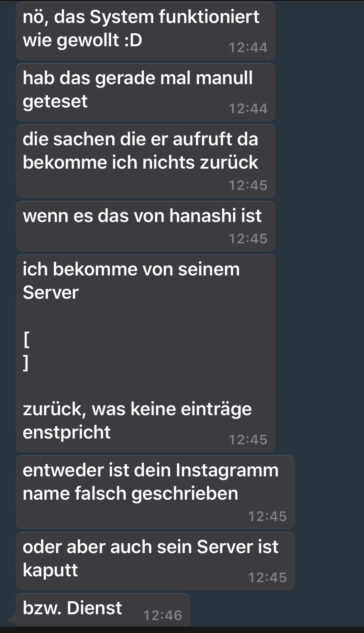Viewport: 364px width, 633px height.
Task: Select the "die sachen die er aufruft" message
Action: click(x=146, y=161)
